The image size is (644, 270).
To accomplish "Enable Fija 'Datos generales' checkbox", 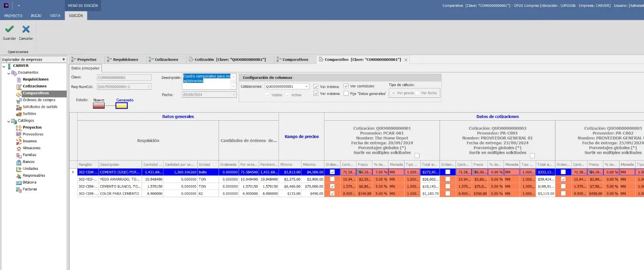I will pos(346,93).
